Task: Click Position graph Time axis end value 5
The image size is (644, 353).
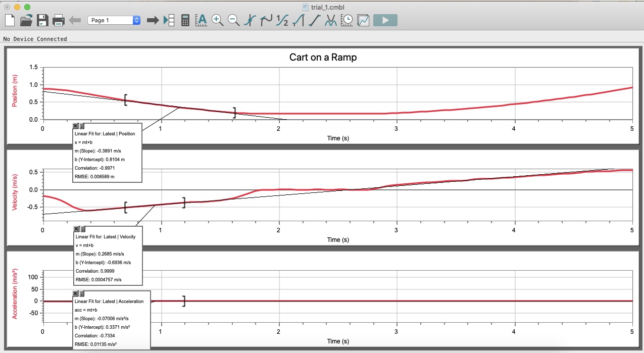Action: 632,128
